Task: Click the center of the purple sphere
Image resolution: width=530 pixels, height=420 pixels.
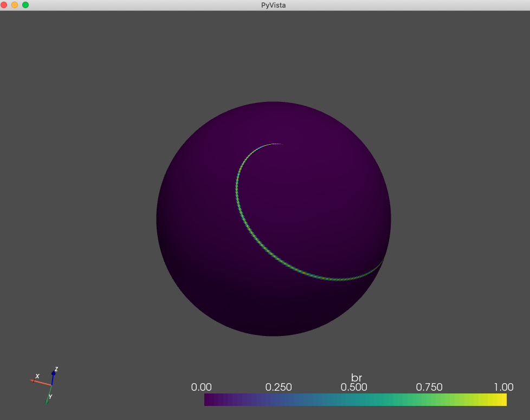Action: pos(274,218)
